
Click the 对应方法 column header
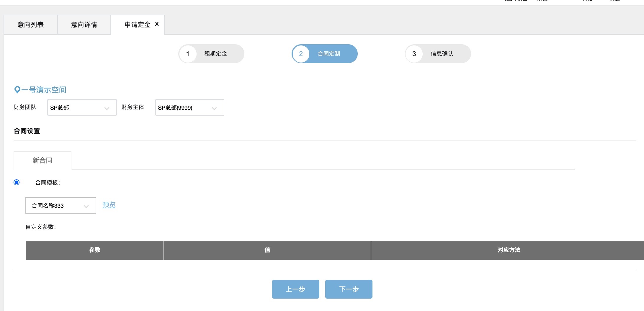point(509,250)
